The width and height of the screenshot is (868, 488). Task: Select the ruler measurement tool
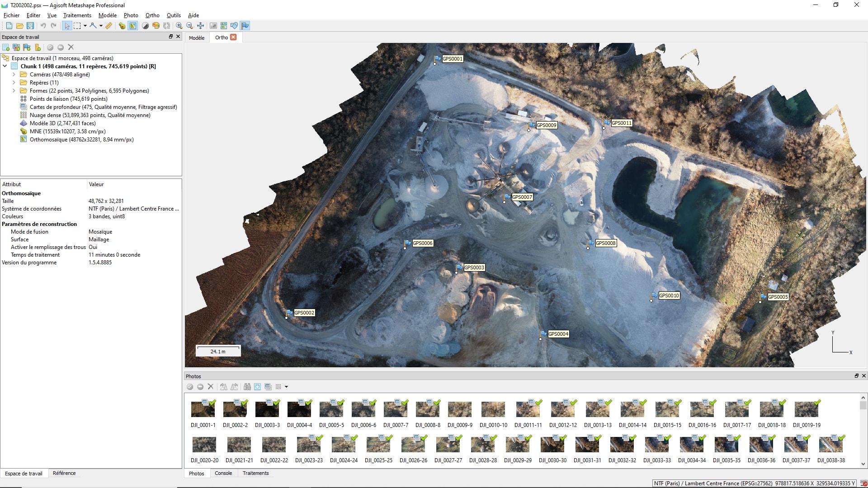109,26
